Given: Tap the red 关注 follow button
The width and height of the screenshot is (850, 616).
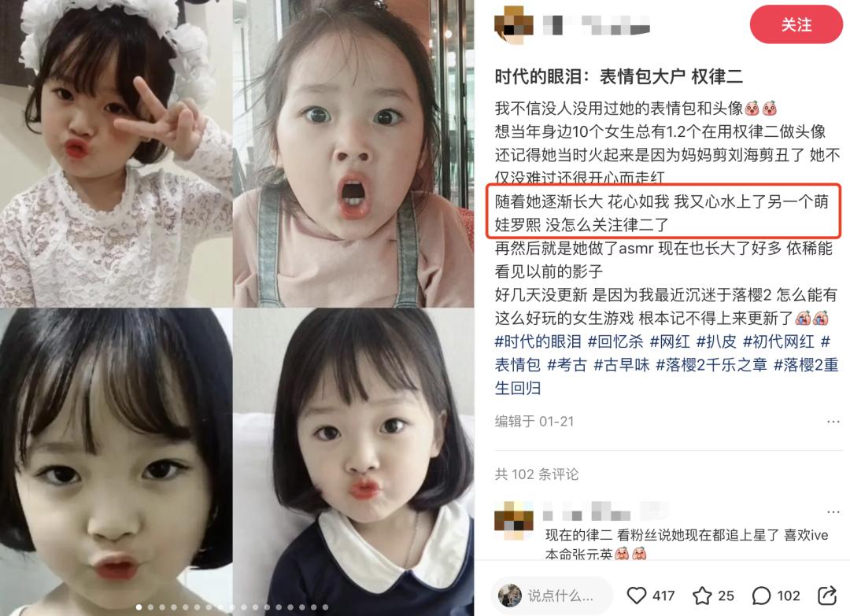Looking at the screenshot, I should point(796,24).
